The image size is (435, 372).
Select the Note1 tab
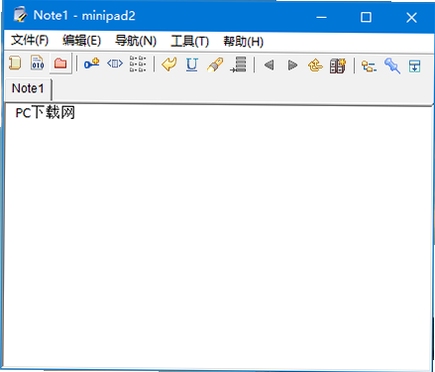[28, 89]
